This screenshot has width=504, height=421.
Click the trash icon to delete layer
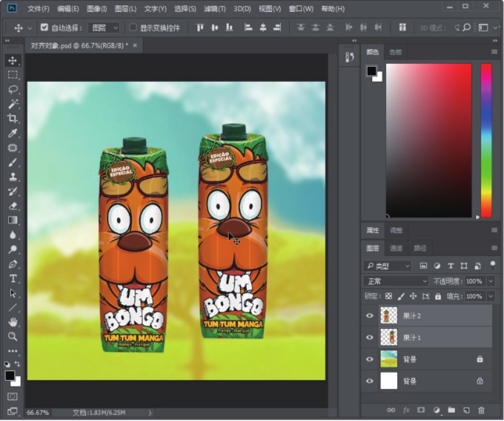481,410
